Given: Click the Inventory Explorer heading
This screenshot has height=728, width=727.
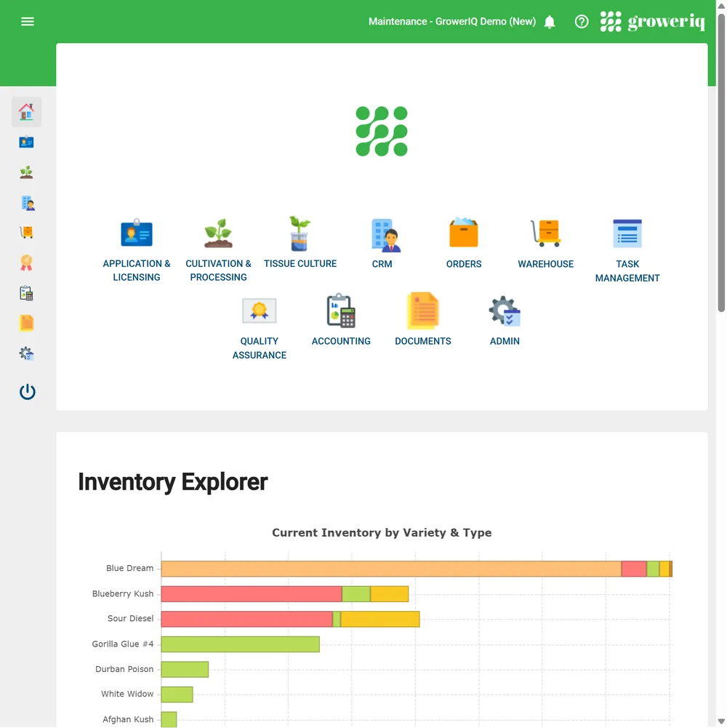Looking at the screenshot, I should (173, 482).
